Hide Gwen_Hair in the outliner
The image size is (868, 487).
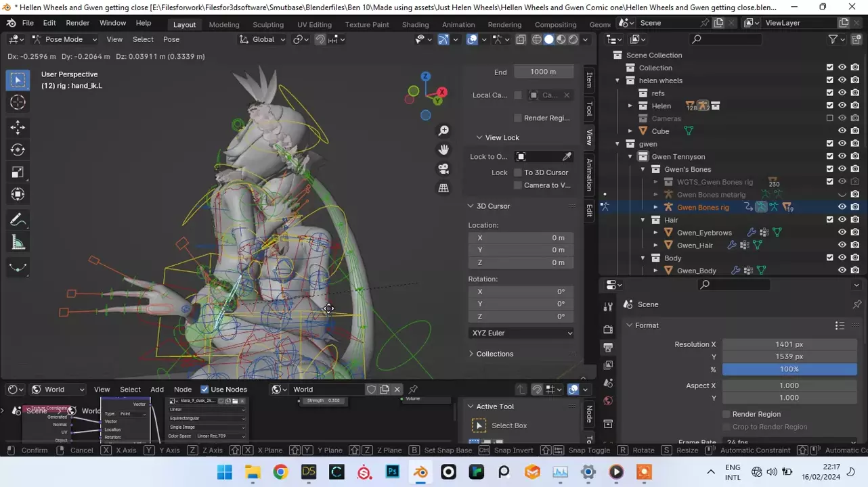pyautogui.click(x=842, y=245)
